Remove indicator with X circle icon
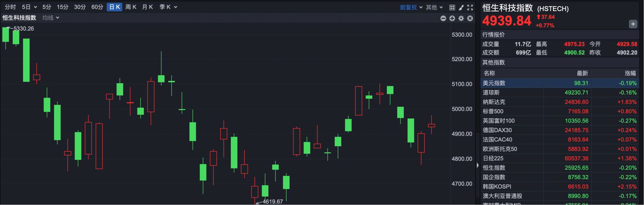This screenshot has height=205, width=644. (x=470, y=18)
